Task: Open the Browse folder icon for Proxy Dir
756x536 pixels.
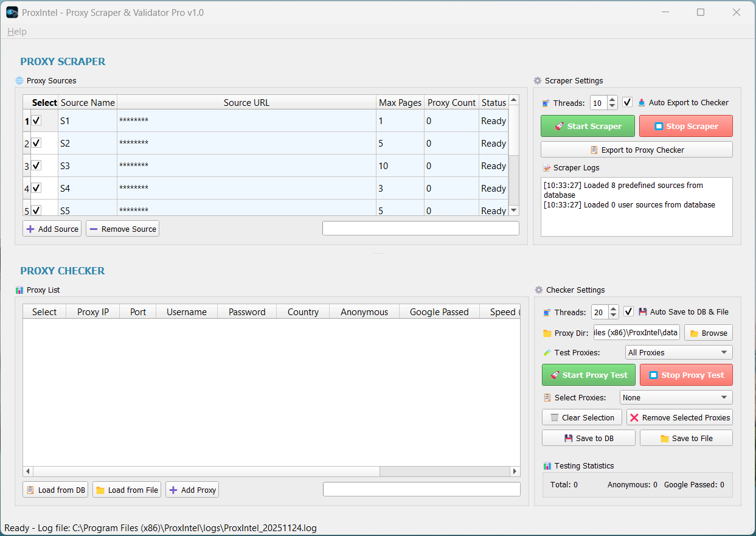Action: [x=695, y=332]
